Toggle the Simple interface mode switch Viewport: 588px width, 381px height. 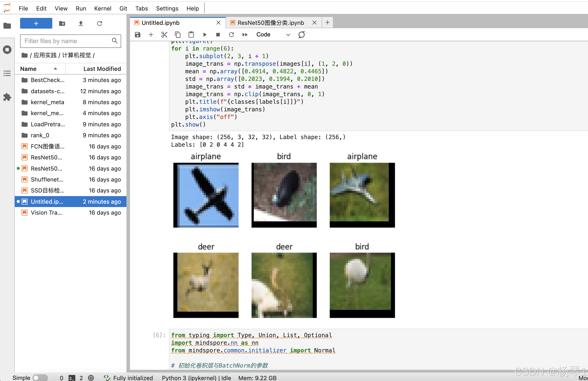click(40, 378)
